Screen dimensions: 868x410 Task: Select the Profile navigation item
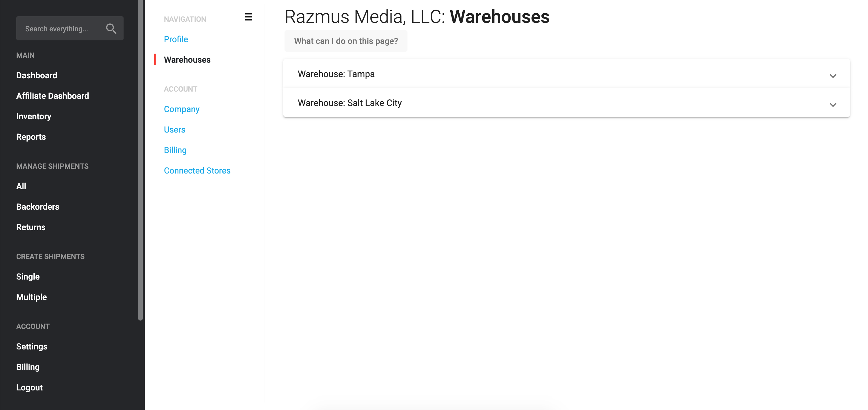coord(176,39)
